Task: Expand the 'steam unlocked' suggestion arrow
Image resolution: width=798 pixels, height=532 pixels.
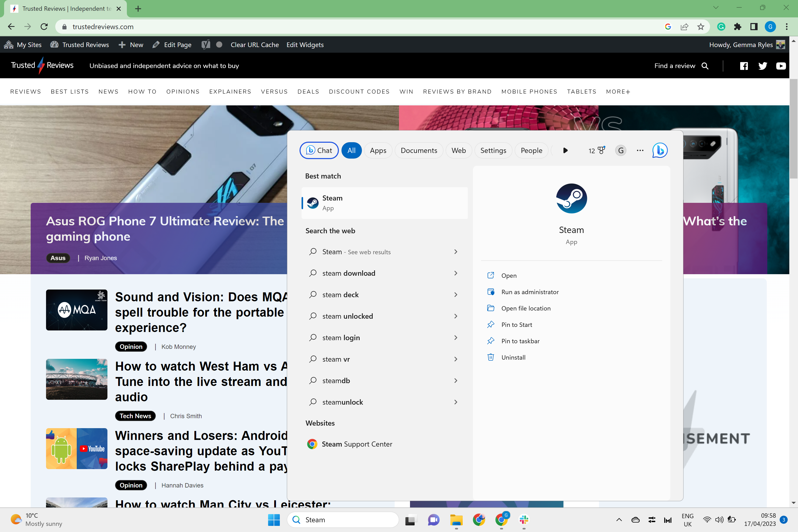Action: click(x=456, y=316)
